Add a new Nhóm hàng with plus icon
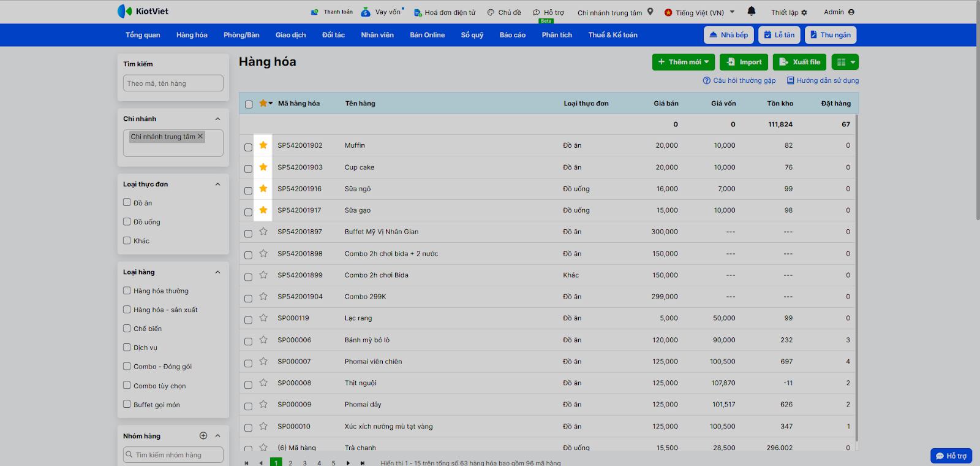980x466 pixels. 203,435
